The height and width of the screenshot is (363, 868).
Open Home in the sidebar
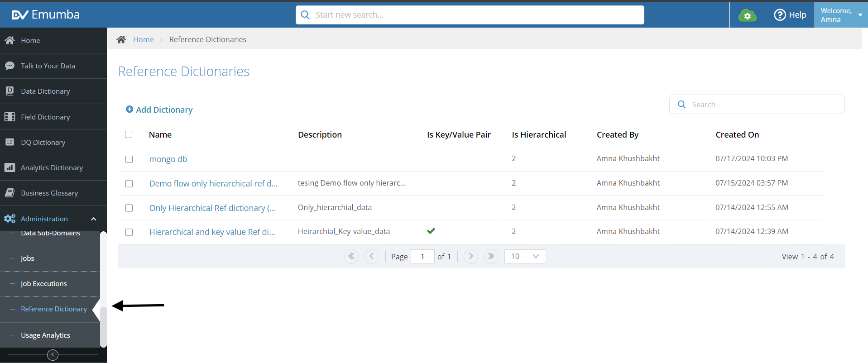click(x=53, y=40)
